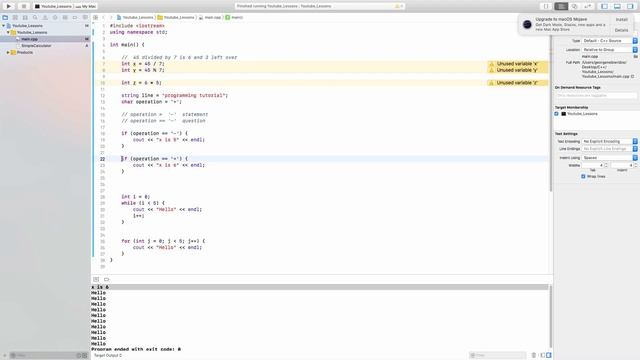Toggle the right inspector panel
Screen dimensions: 640x360
(x=630, y=6)
